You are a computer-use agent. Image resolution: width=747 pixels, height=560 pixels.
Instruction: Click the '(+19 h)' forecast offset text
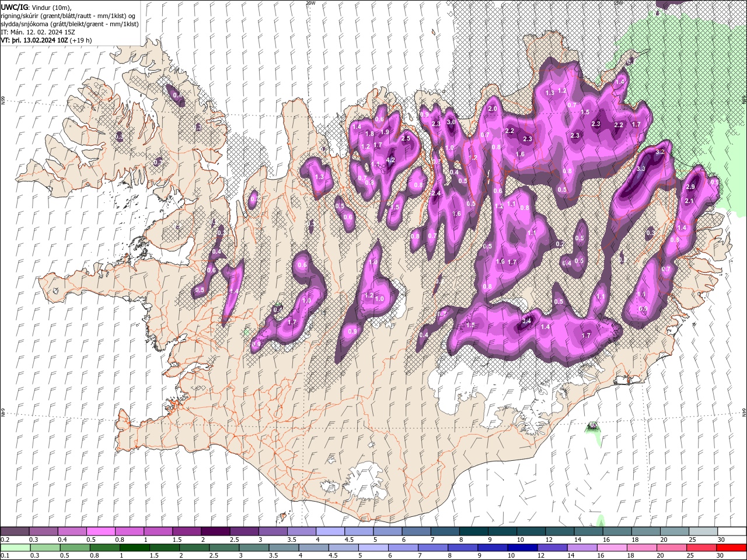(81, 40)
